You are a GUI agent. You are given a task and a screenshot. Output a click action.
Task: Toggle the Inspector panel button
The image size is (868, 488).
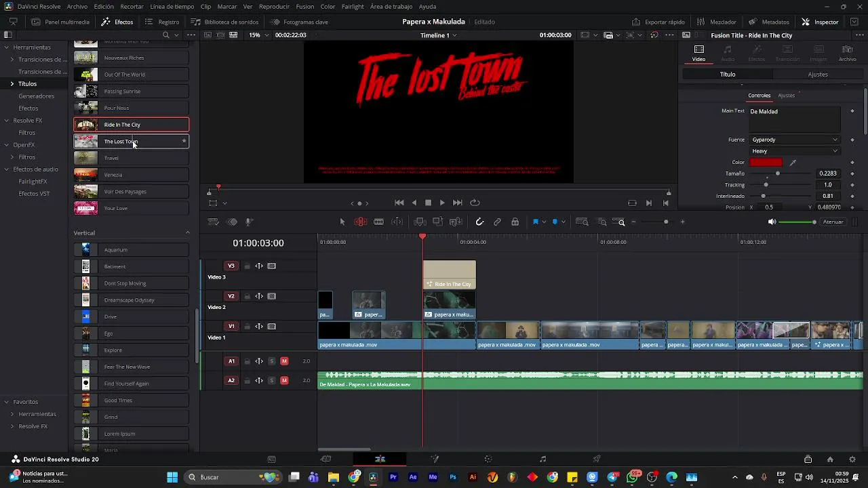820,22
